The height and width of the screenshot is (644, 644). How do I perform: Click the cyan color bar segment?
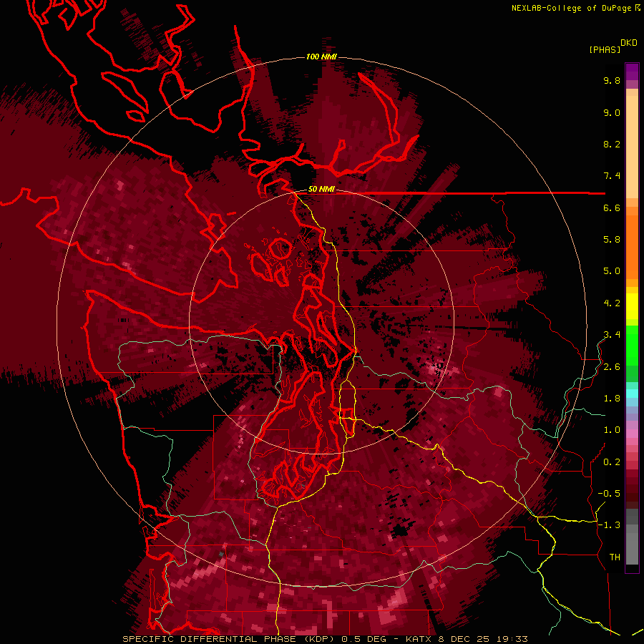tap(632, 394)
